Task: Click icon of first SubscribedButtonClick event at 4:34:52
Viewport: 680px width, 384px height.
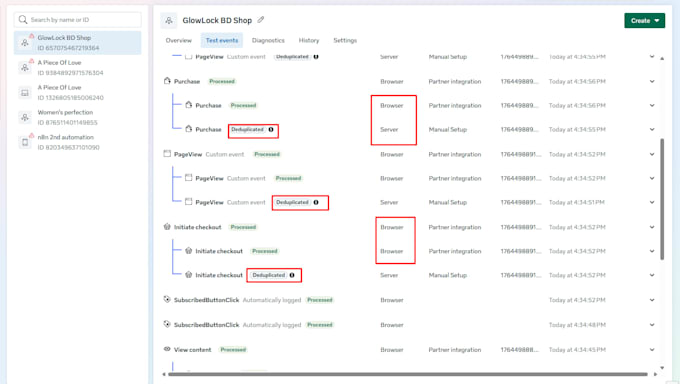Action: click(167, 299)
